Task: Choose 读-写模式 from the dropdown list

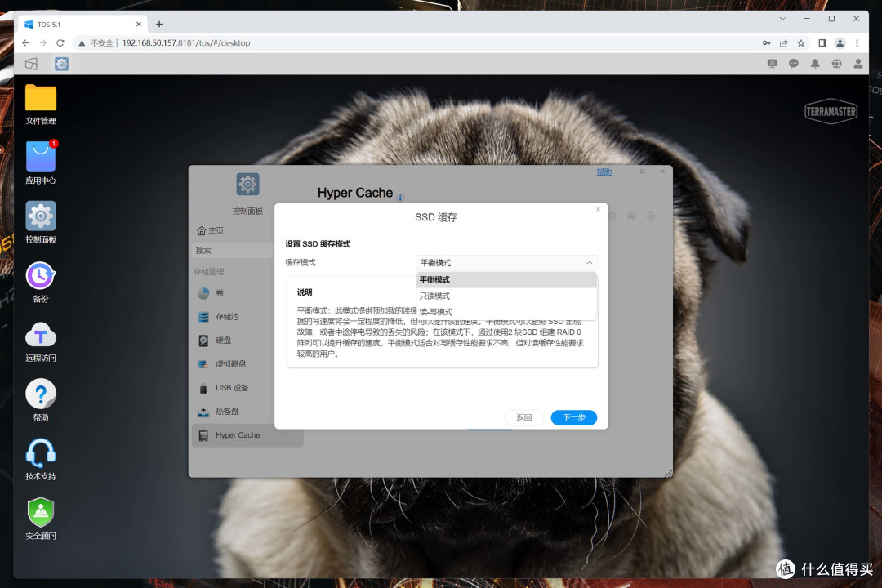Action: pos(506,312)
